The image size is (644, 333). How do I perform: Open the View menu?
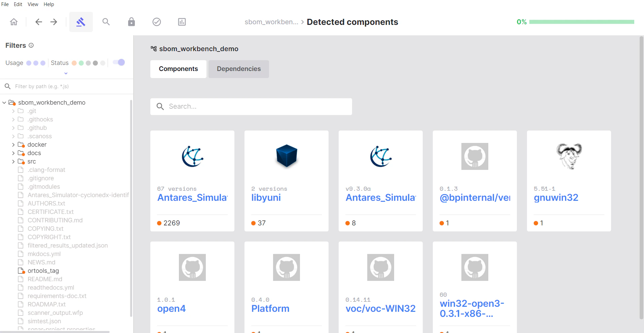(x=33, y=4)
